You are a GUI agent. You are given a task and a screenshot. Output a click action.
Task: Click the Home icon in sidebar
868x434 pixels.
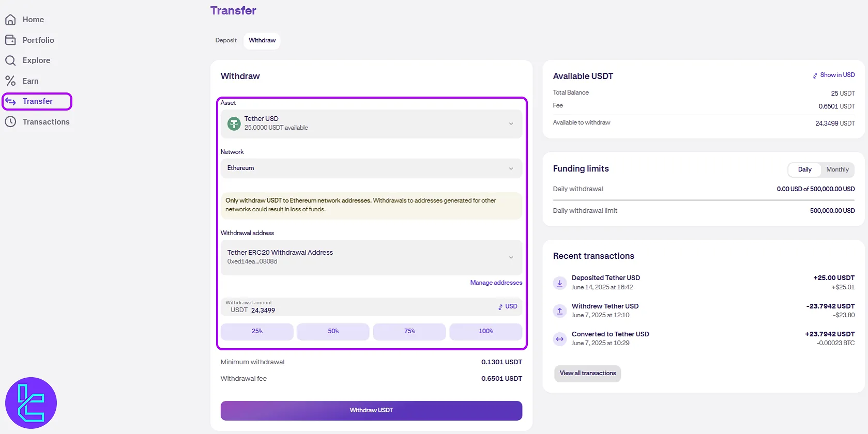coord(10,20)
